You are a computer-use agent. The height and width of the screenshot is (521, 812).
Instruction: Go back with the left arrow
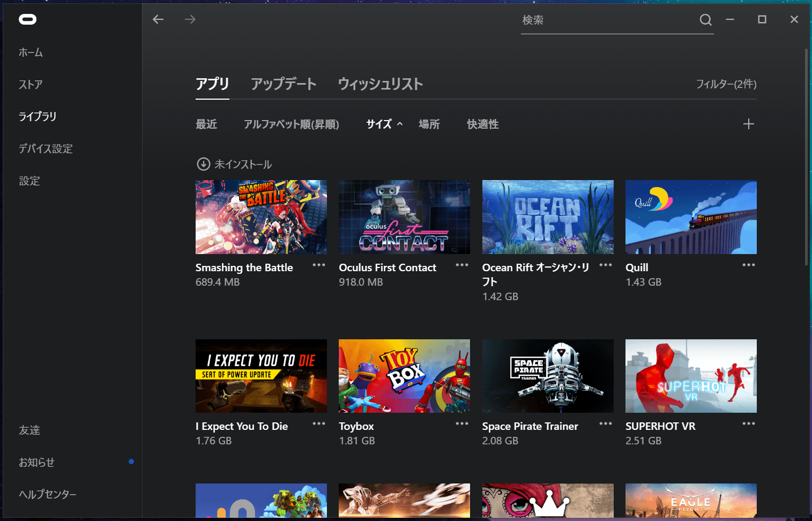[x=158, y=20]
